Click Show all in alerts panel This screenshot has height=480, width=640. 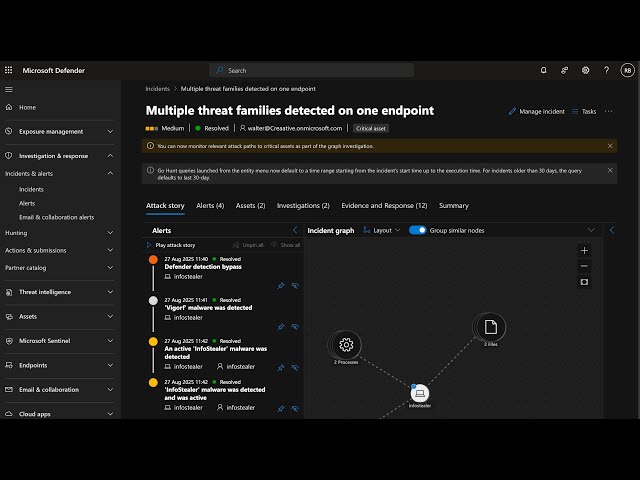tap(285, 245)
